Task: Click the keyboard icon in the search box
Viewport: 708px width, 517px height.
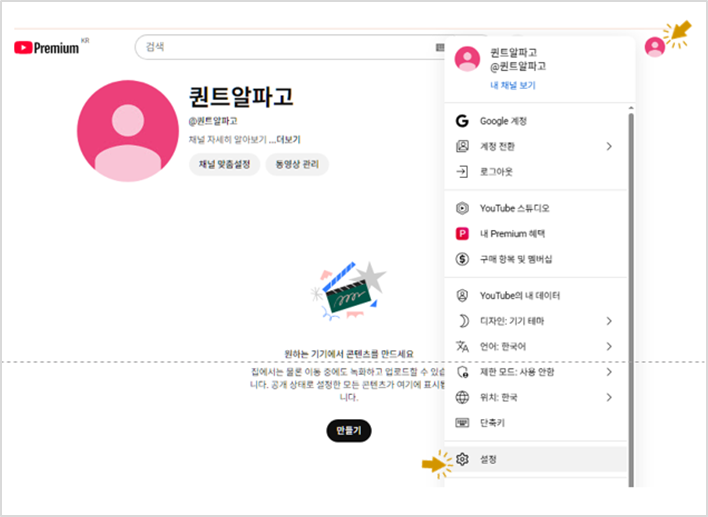Action: tap(440, 47)
